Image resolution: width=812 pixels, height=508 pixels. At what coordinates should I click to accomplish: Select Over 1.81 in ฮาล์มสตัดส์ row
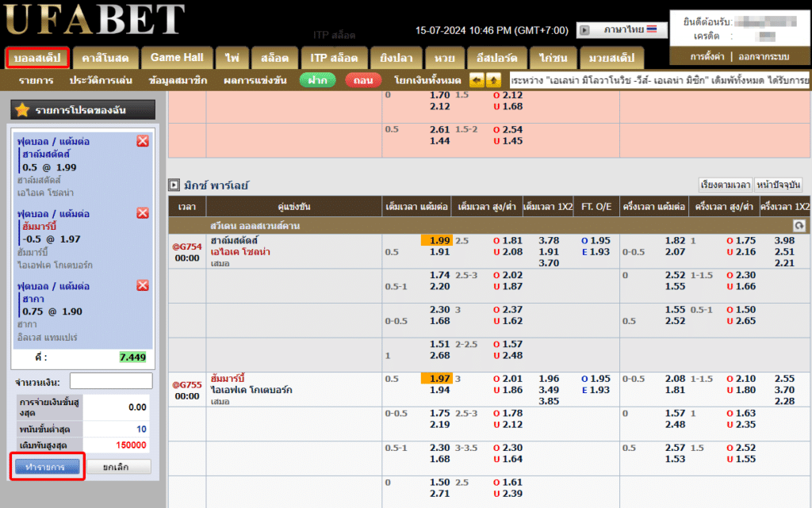(x=508, y=241)
